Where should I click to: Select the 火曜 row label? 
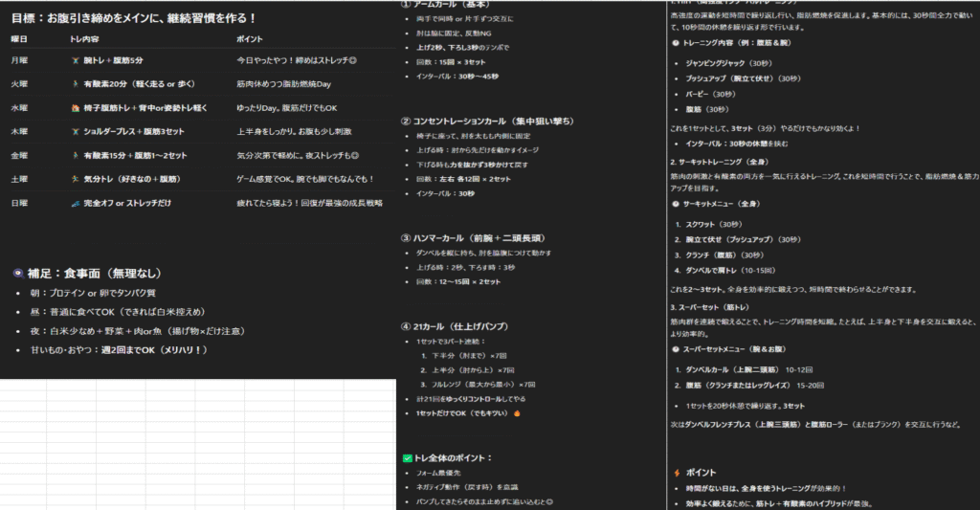[19, 84]
